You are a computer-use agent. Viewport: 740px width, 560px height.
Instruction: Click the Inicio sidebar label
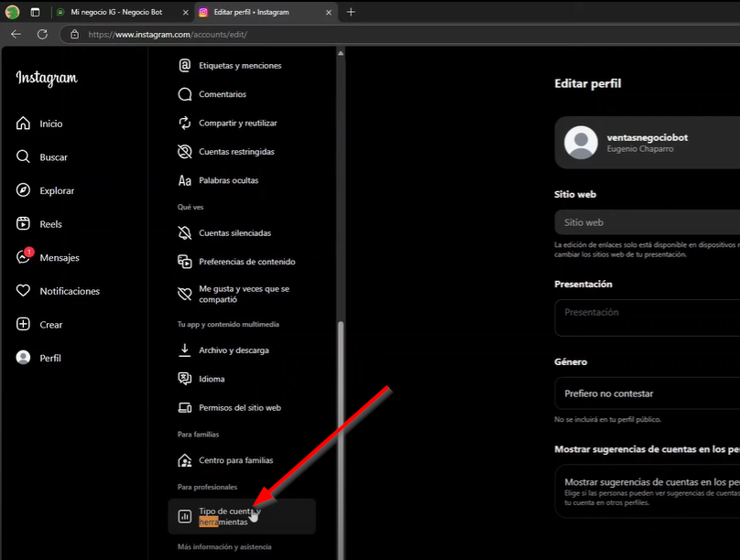[51, 124]
